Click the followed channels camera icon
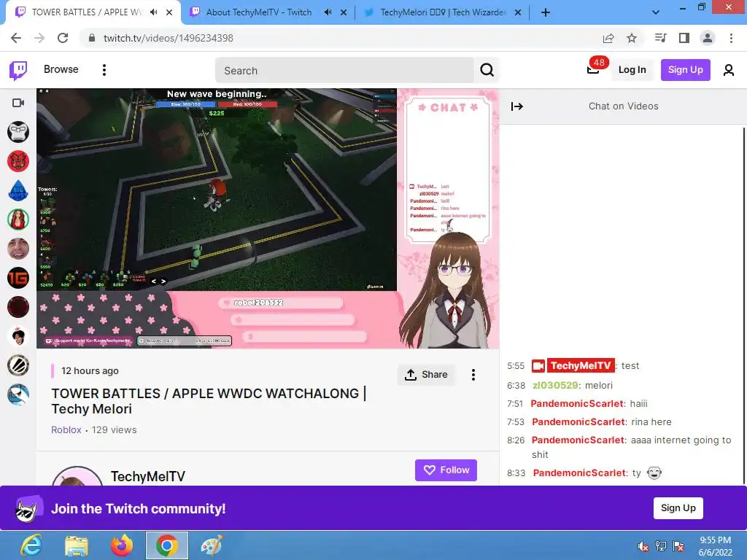747x560 pixels. 18,103
